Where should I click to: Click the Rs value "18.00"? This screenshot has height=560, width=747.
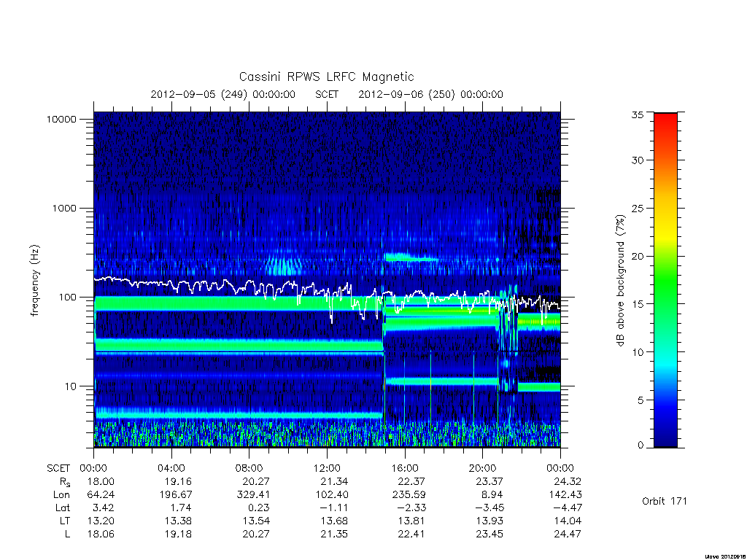[101, 482]
